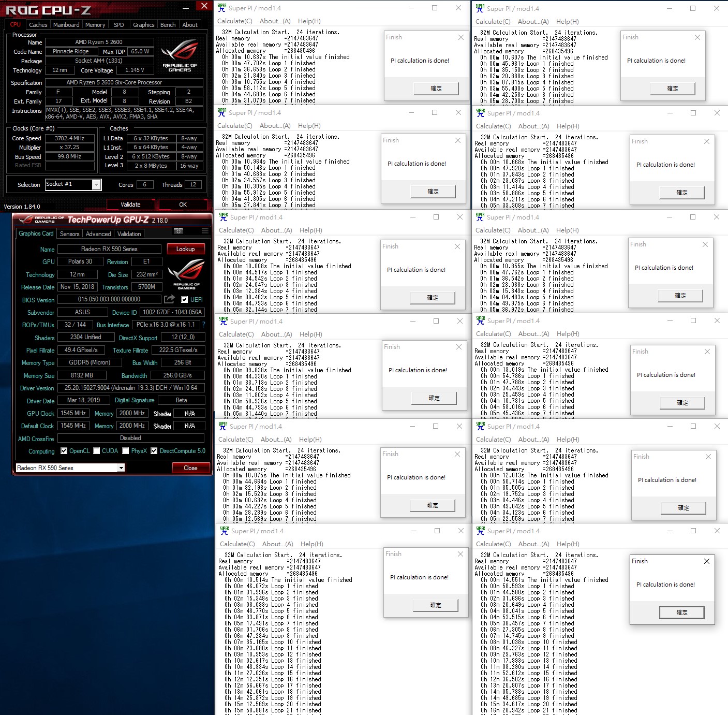Click the GPU Name field Radeon RX 590 Series
This screenshot has width=728, height=715.
pyautogui.click(x=109, y=249)
